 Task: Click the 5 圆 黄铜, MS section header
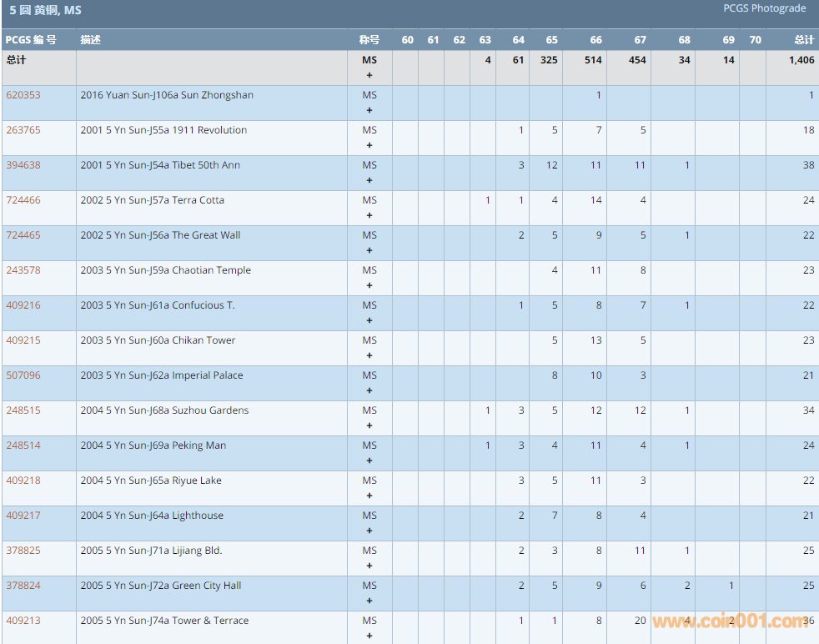(46, 11)
